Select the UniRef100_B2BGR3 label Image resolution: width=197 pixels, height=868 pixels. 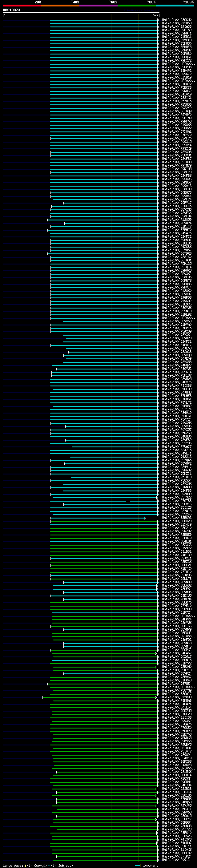click(x=176, y=518)
